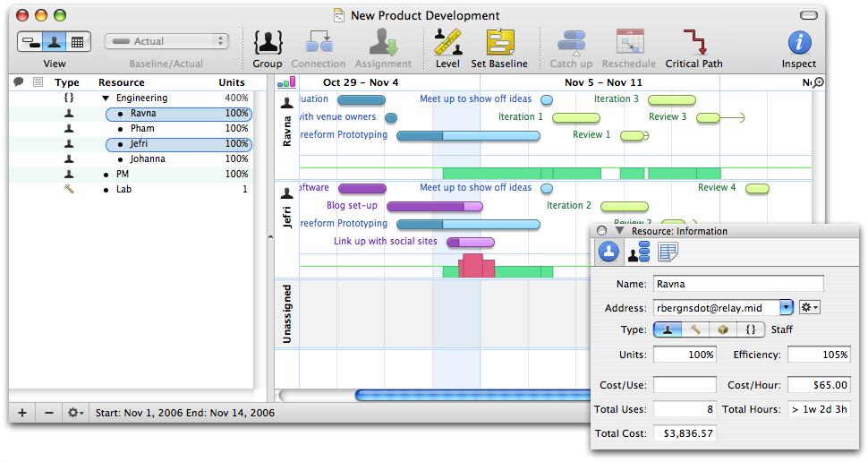Image resolution: width=868 pixels, height=462 pixels.
Task: Remove resource with minus button
Action: pos(48,413)
